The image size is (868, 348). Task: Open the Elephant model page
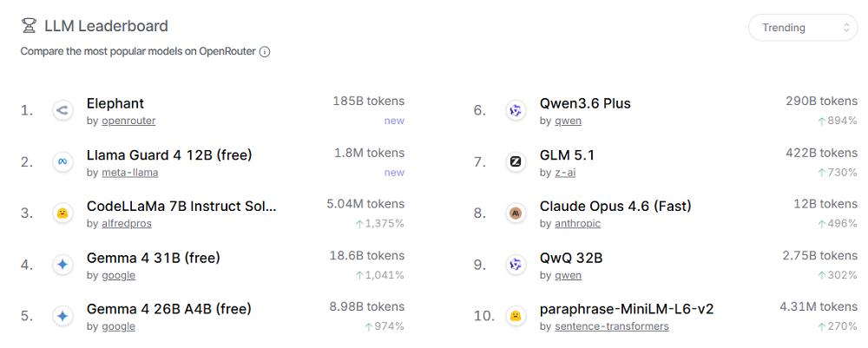115,103
